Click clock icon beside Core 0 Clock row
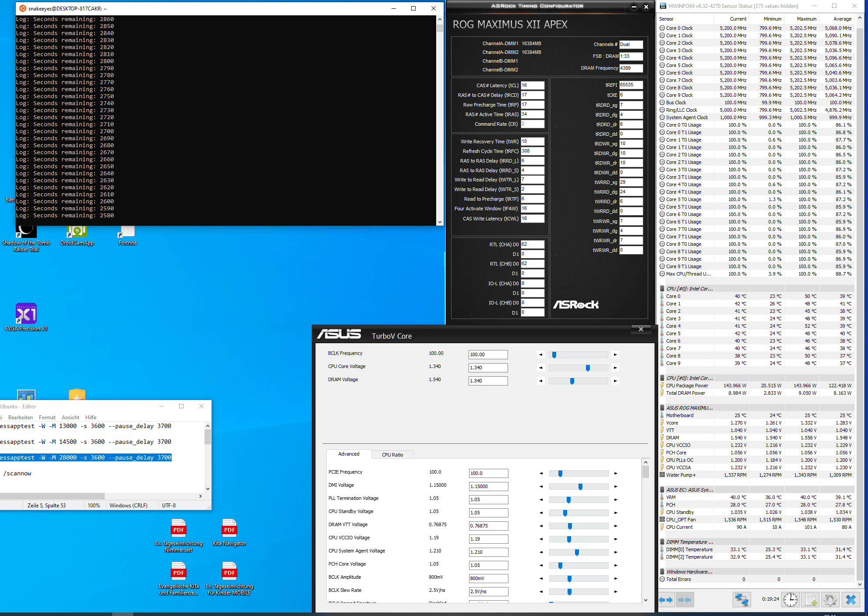The width and height of the screenshot is (868, 616). coord(662,28)
